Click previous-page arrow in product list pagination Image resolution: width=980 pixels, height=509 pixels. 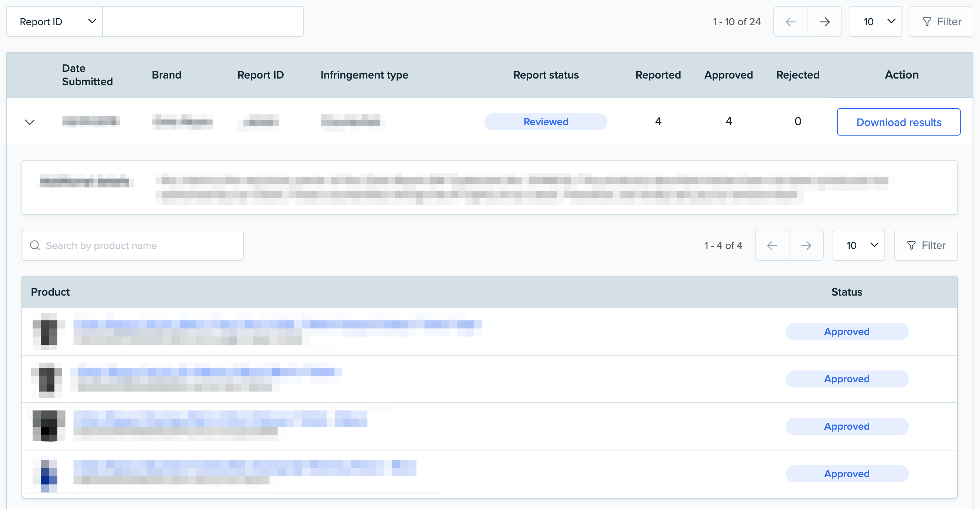pyautogui.click(x=772, y=245)
